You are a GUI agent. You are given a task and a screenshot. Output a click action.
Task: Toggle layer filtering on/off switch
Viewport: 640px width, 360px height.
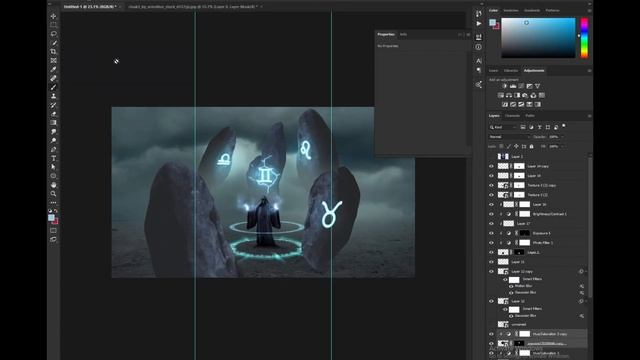[564, 126]
